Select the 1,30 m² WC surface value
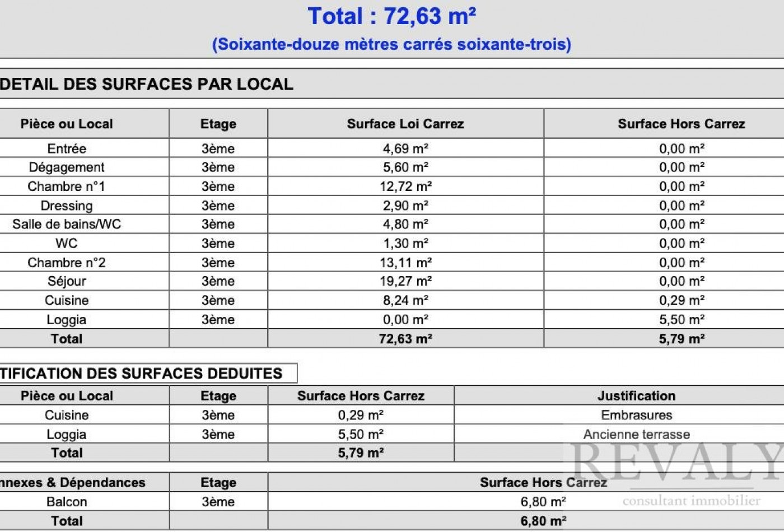 (405, 243)
